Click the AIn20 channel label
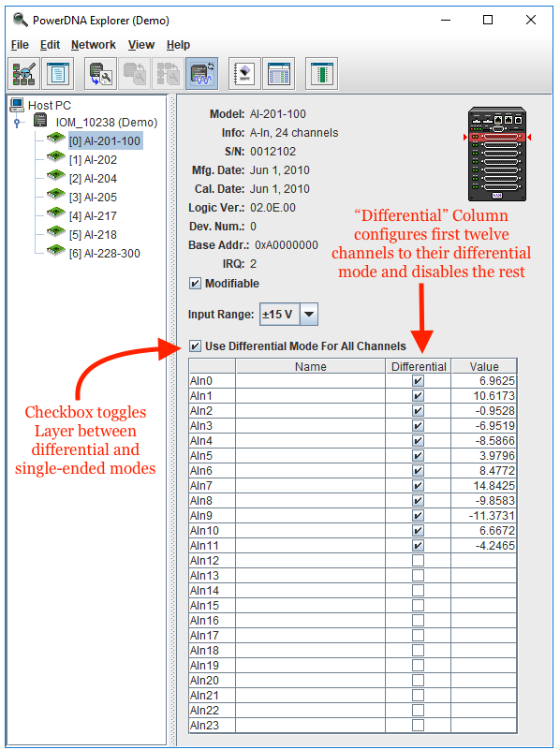 coord(204,680)
